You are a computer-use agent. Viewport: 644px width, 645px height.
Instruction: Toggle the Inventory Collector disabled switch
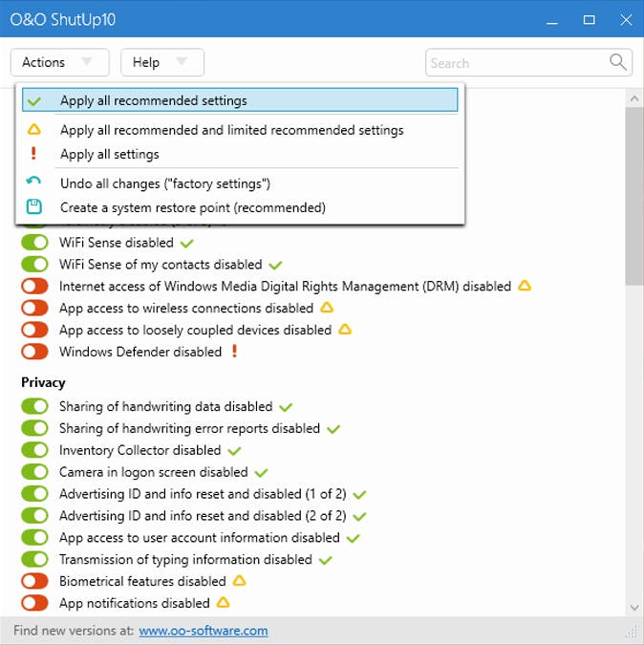point(35,450)
